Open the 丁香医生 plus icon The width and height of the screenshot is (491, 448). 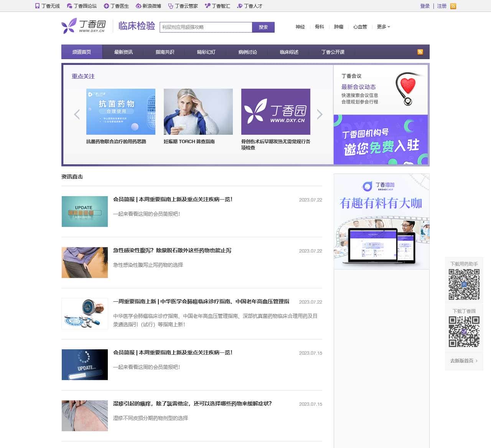[x=106, y=6]
